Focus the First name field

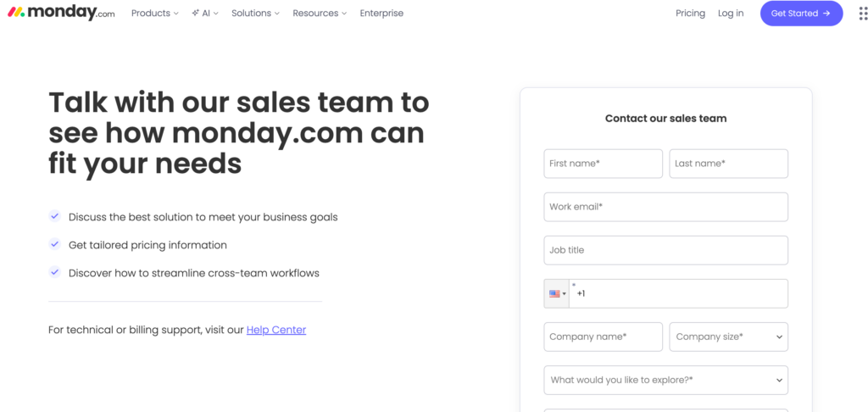pyautogui.click(x=603, y=164)
